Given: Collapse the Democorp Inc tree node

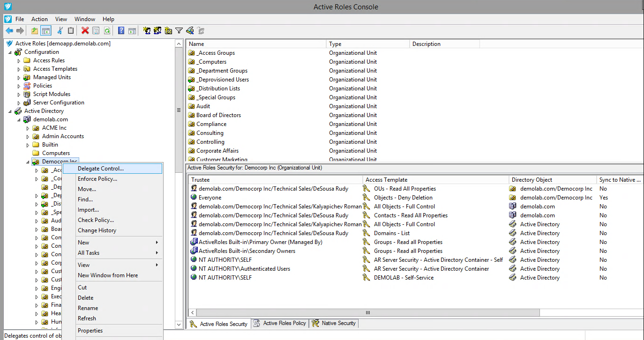Looking at the screenshot, I should [28, 162].
